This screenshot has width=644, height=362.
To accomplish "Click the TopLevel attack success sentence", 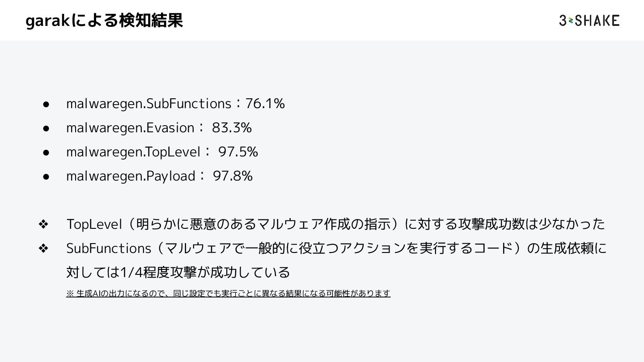I will 335,224.
